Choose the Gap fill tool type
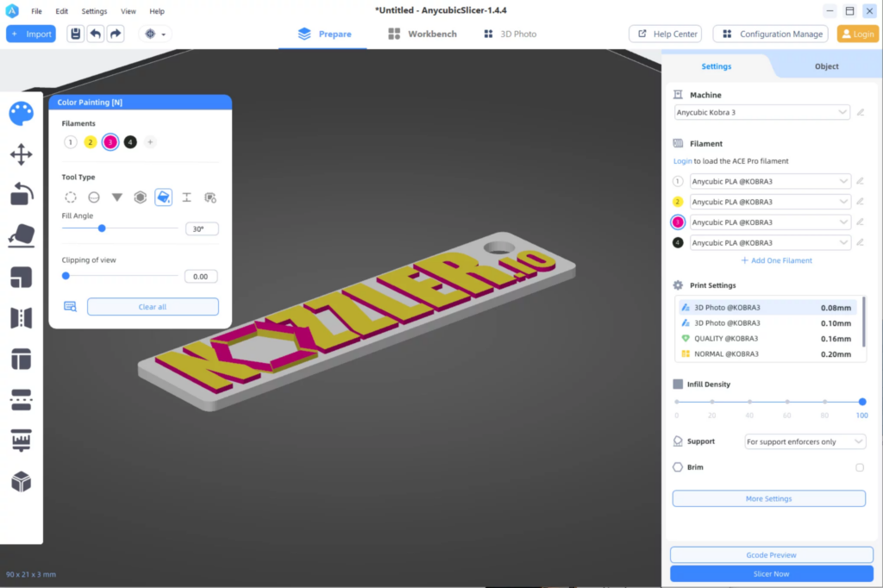 210,197
